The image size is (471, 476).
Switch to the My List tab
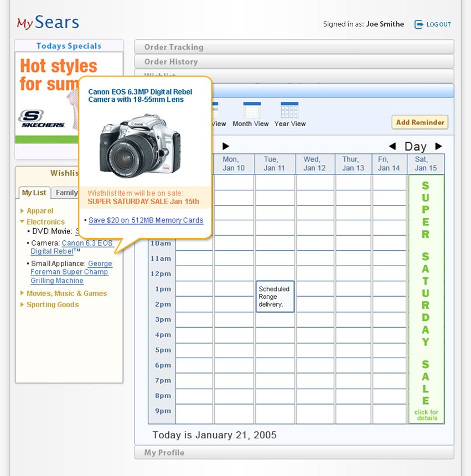[x=34, y=193]
